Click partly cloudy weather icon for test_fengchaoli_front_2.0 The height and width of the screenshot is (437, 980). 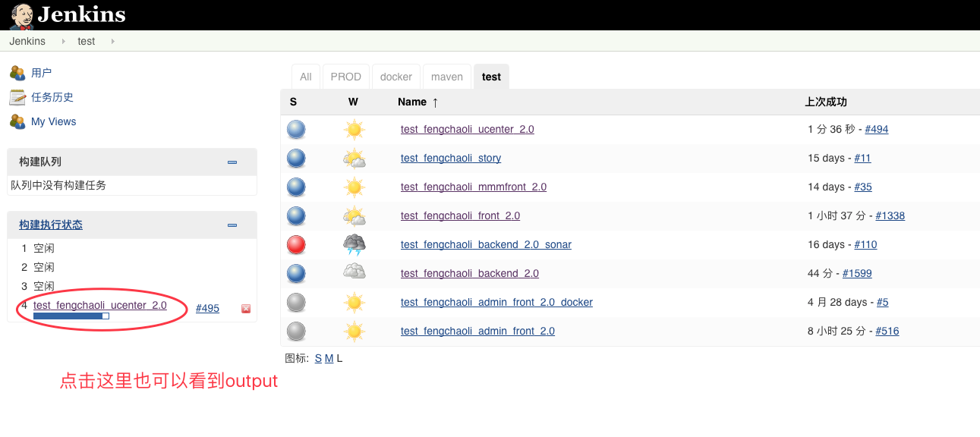pyautogui.click(x=354, y=215)
